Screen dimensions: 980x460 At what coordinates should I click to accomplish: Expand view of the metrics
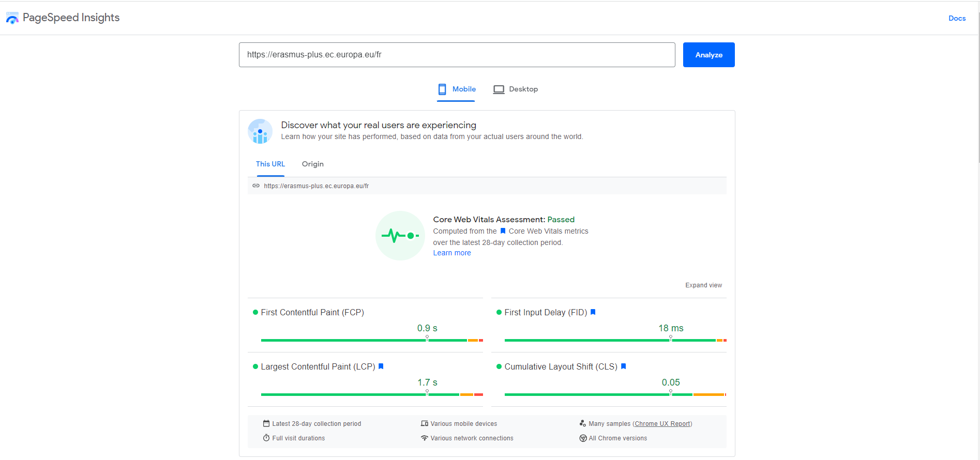coord(703,285)
